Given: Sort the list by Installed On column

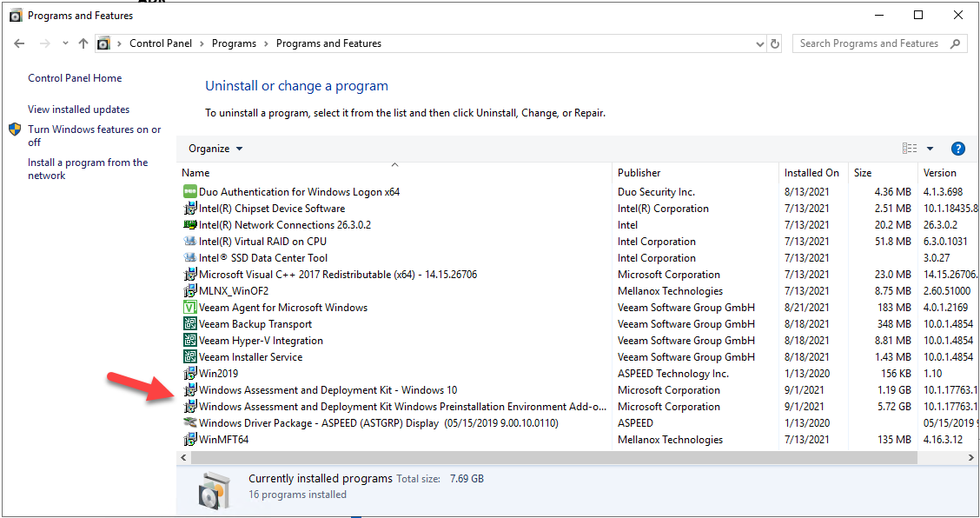Looking at the screenshot, I should [x=813, y=173].
